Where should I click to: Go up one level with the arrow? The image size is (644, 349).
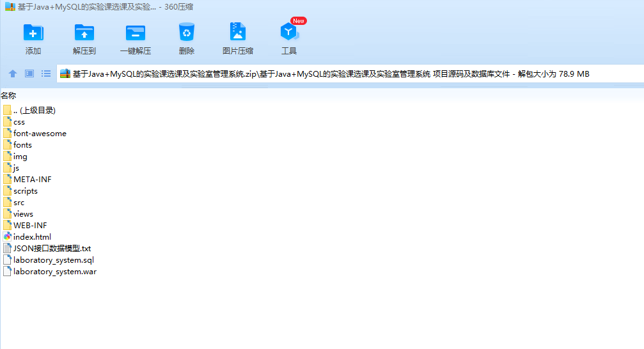tap(13, 74)
